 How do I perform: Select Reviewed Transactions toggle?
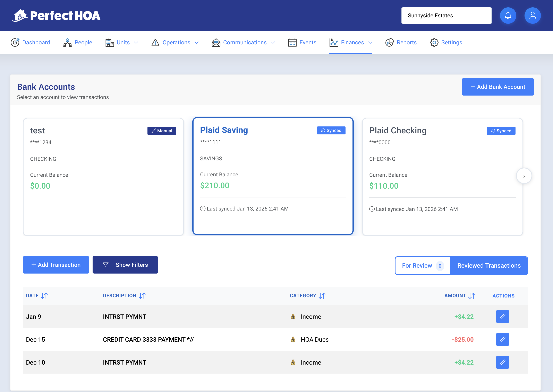coord(489,266)
